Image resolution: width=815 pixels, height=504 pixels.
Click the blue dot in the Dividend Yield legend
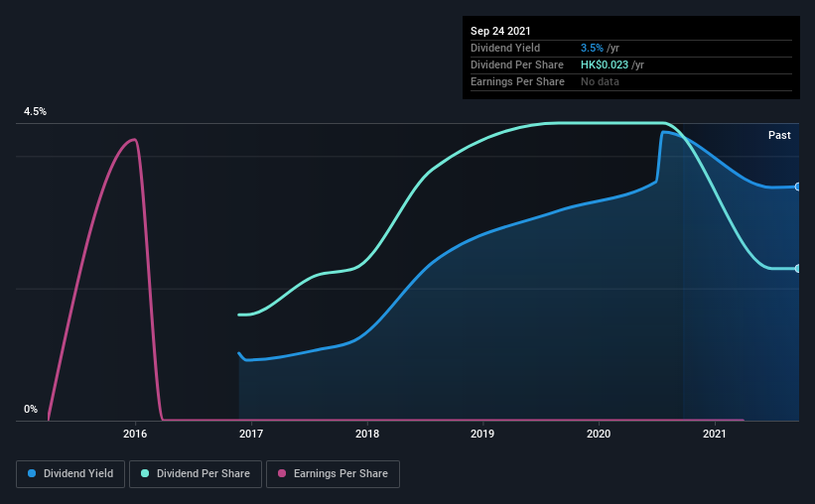(32, 474)
